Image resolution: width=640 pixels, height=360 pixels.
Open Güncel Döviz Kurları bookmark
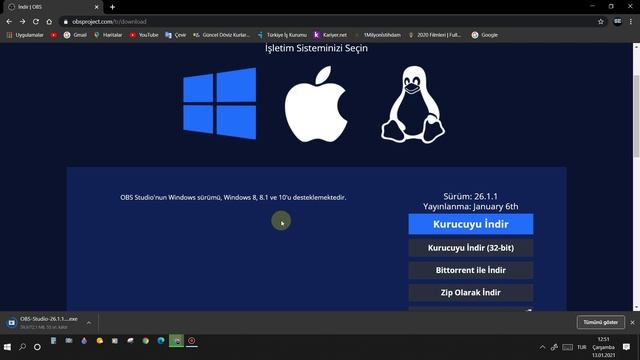point(222,35)
